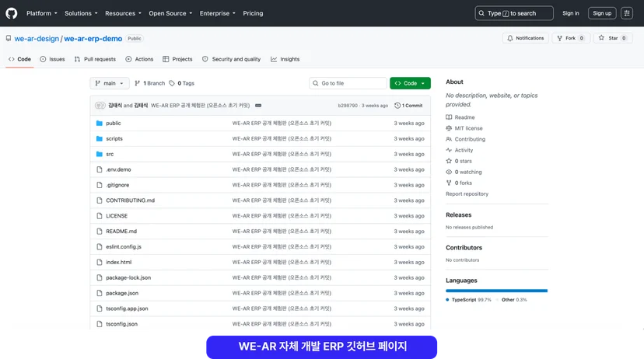Switch to Security and quality tab
Image resolution: width=644 pixels, height=359 pixels.
point(231,59)
